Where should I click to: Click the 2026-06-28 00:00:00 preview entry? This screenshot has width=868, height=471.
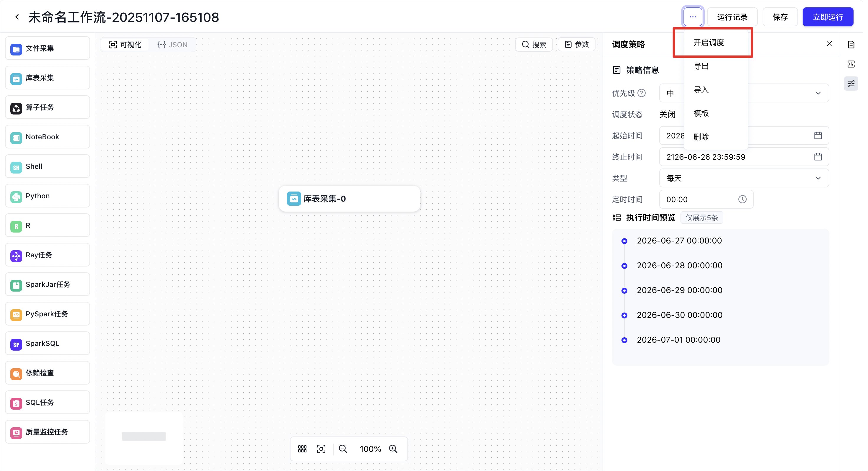(x=683, y=266)
